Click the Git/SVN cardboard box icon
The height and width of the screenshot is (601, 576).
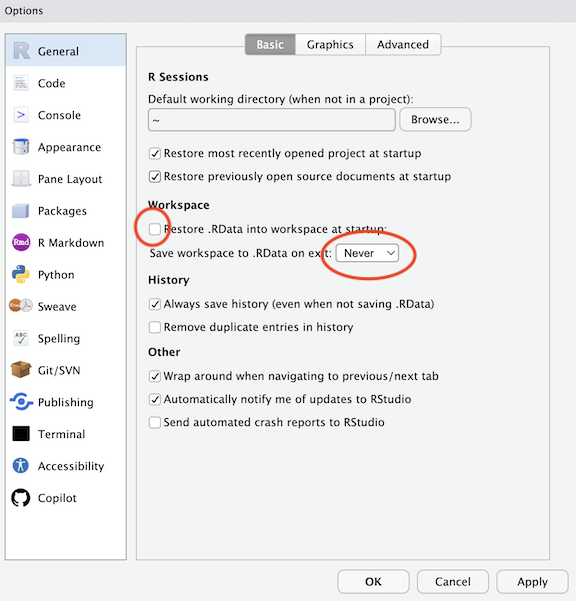(x=21, y=370)
